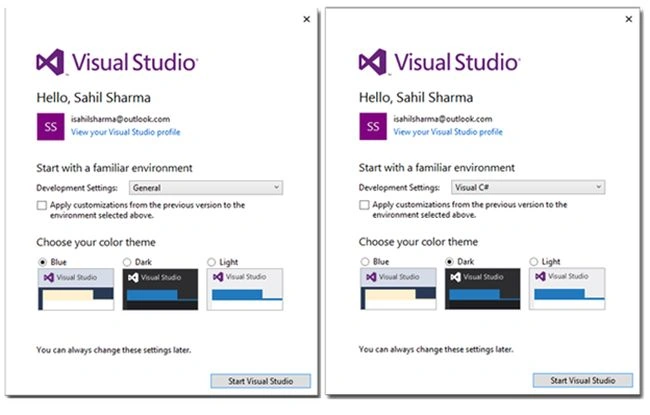Screen dimensions: 650x415
Task: Click the email address in the left dialog
Action: pos(121,119)
